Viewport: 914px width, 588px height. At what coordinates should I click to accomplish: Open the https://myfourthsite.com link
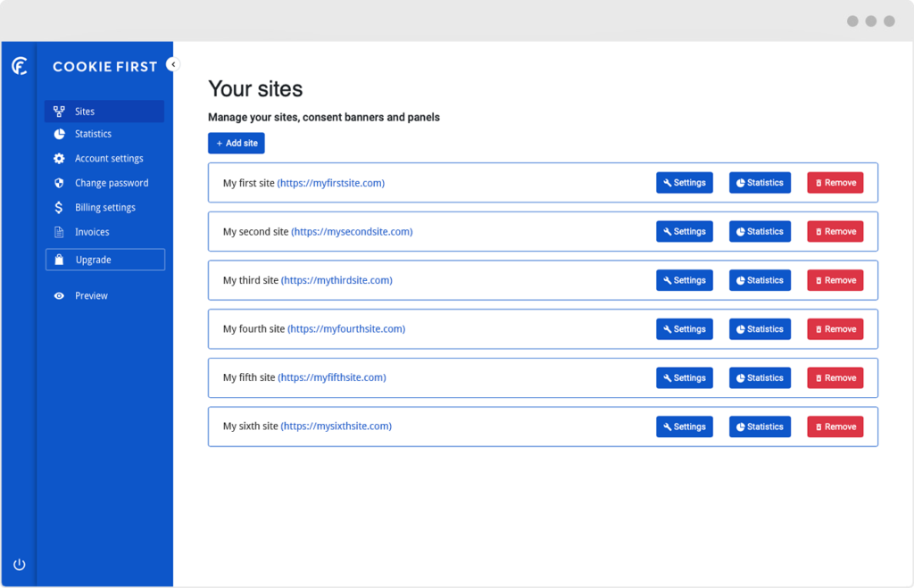coord(345,328)
